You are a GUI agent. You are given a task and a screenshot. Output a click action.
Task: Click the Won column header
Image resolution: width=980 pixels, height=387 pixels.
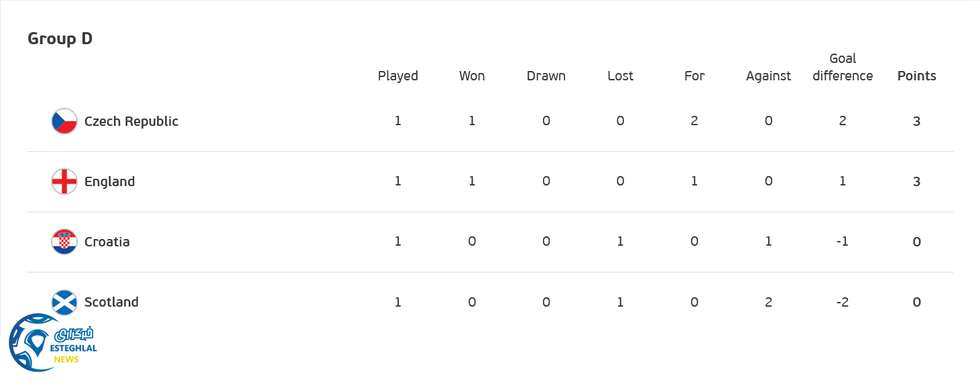tap(472, 76)
